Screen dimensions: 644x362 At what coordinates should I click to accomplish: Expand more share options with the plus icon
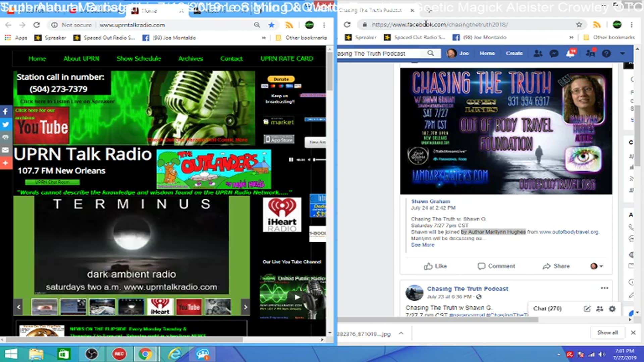point(5,163)
